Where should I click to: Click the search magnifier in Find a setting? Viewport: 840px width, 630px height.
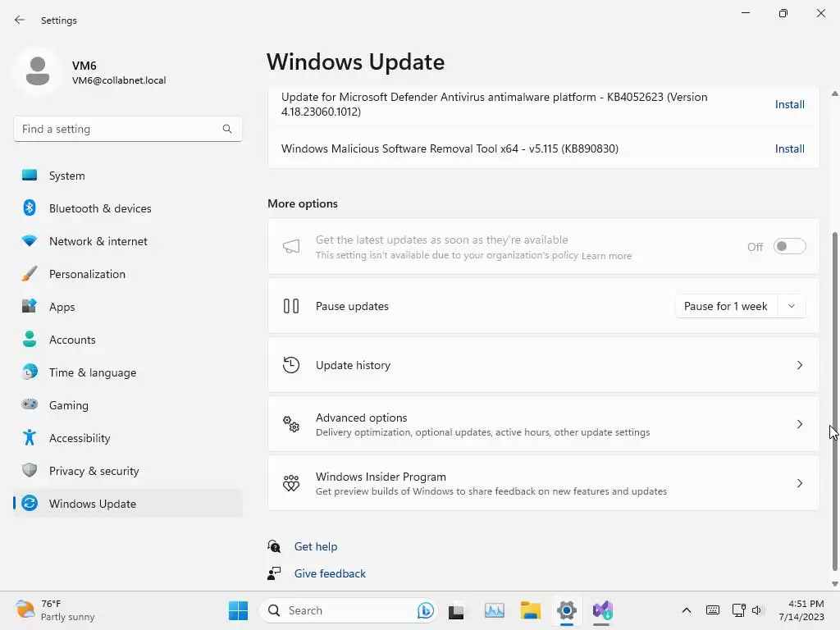tap(227, 129)
